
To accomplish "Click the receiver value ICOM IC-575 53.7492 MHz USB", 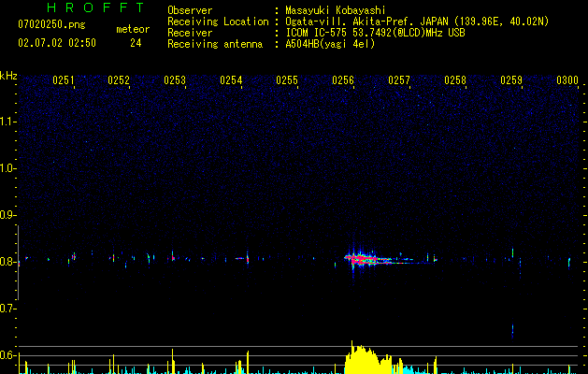I will (375, 33).
